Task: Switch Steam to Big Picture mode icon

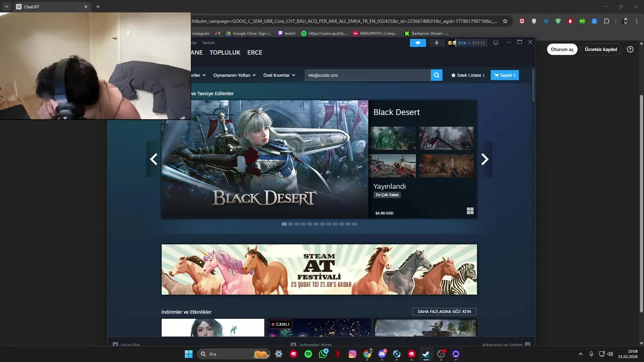Action: pyautogui.click(x=496, y=43)
